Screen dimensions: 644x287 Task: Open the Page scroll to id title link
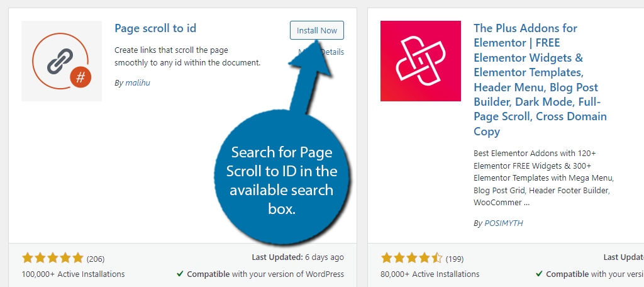click(155, 28)
